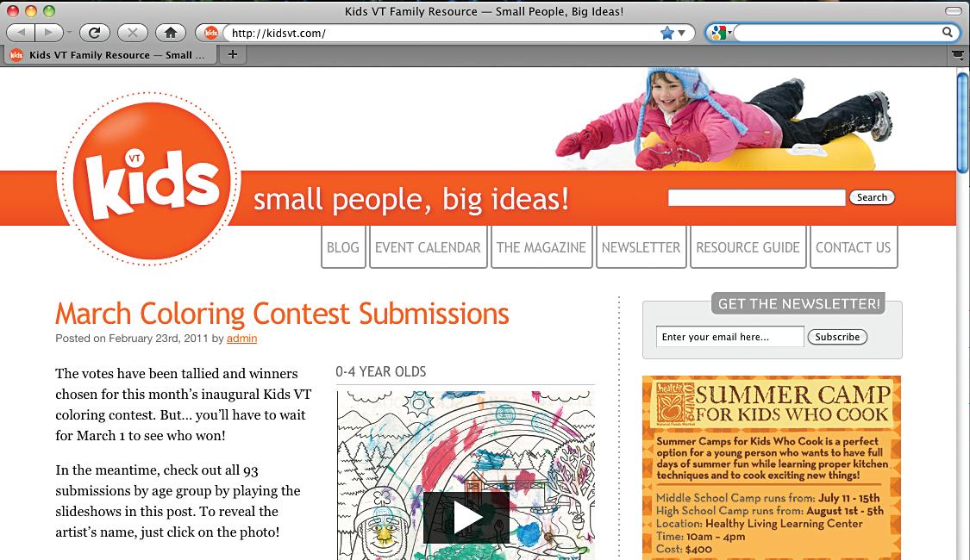
Task: Click the stop loading X icon
Action: pos(132,32)
